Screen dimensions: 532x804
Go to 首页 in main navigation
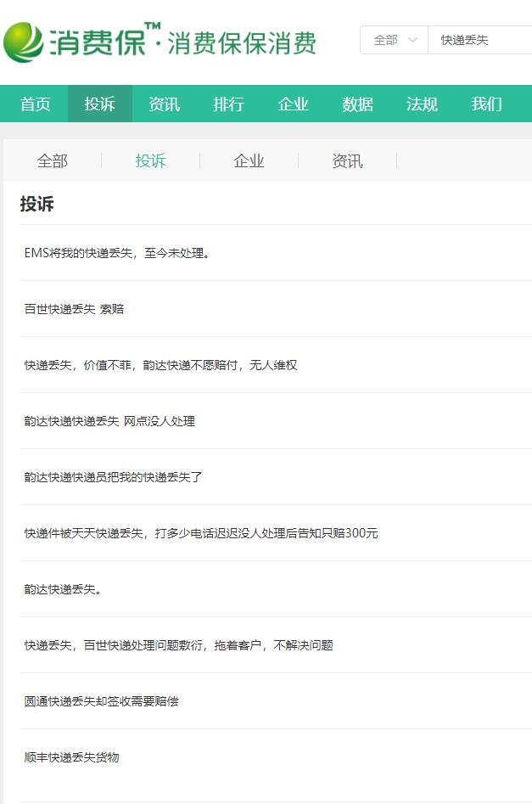[x=35, y=104]
